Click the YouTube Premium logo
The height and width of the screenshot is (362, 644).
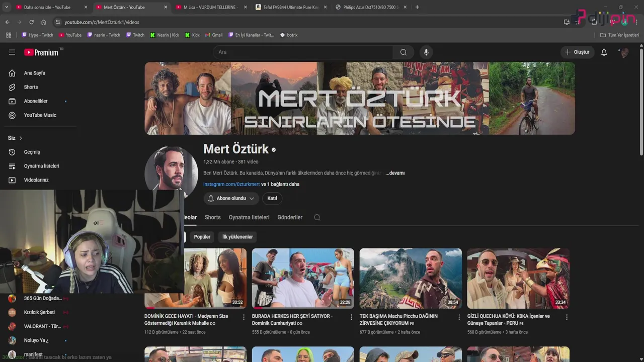(41, 52)
